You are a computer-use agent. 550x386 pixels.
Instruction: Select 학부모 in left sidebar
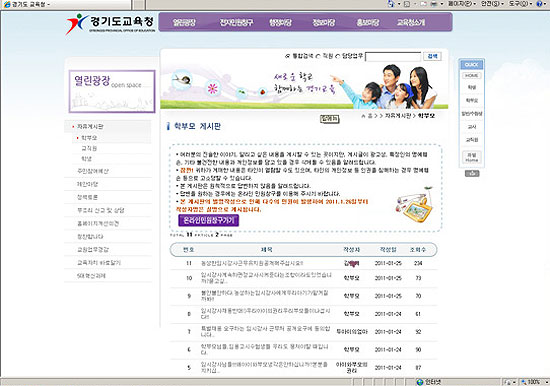89,138
